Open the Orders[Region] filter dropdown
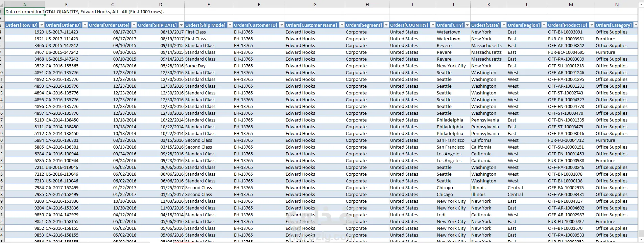This screenshot has height=243, width=644. point(544,25)
